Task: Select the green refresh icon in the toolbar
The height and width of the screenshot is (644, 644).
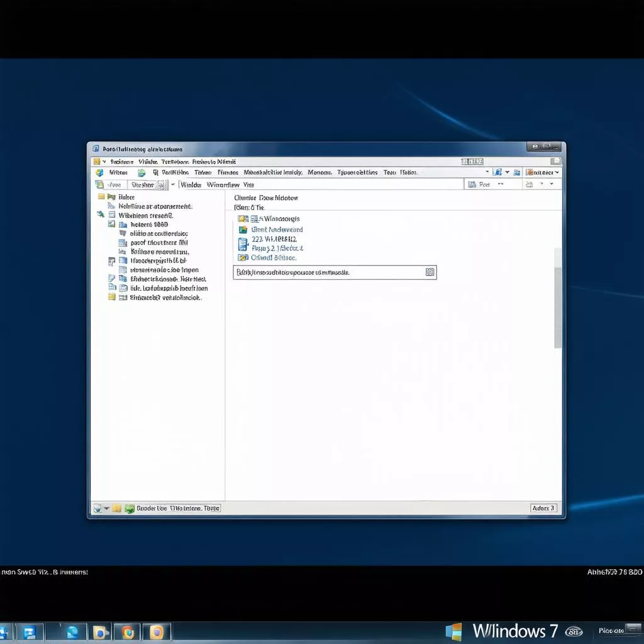Action: click(x=141, y=172)
